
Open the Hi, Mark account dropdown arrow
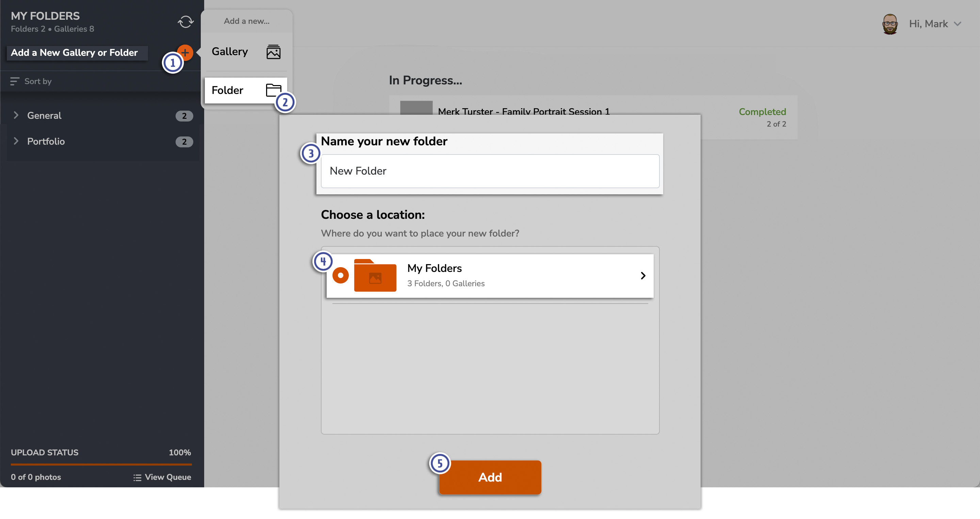point(958,24)
